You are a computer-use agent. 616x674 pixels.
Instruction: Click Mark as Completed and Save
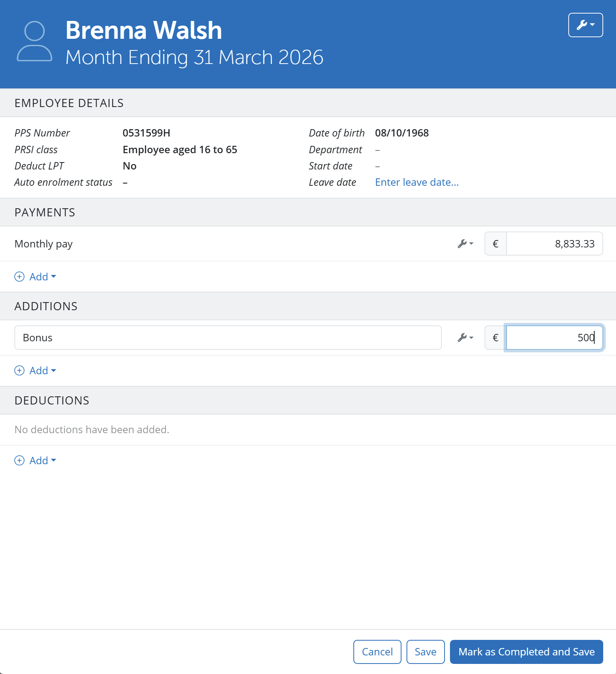526,652
